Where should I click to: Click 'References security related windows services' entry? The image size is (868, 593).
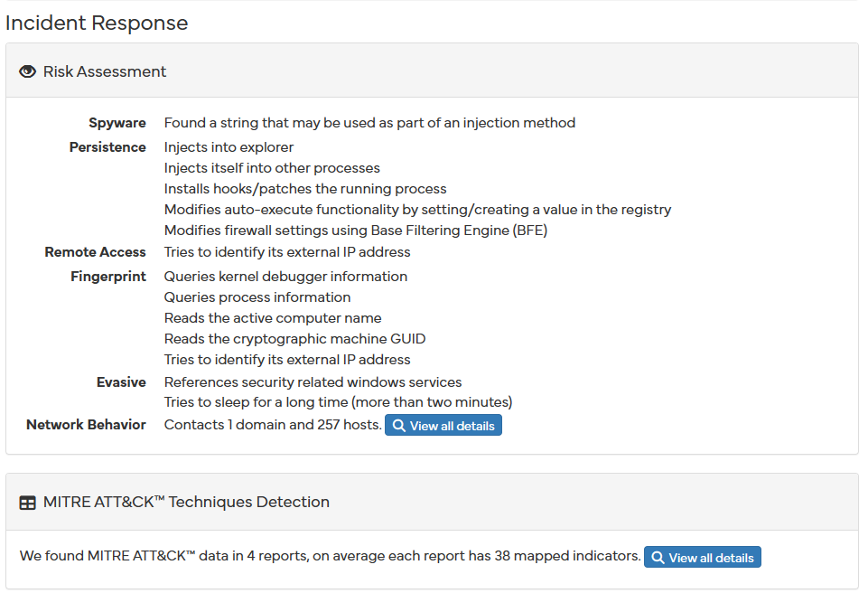click(313, 382)
